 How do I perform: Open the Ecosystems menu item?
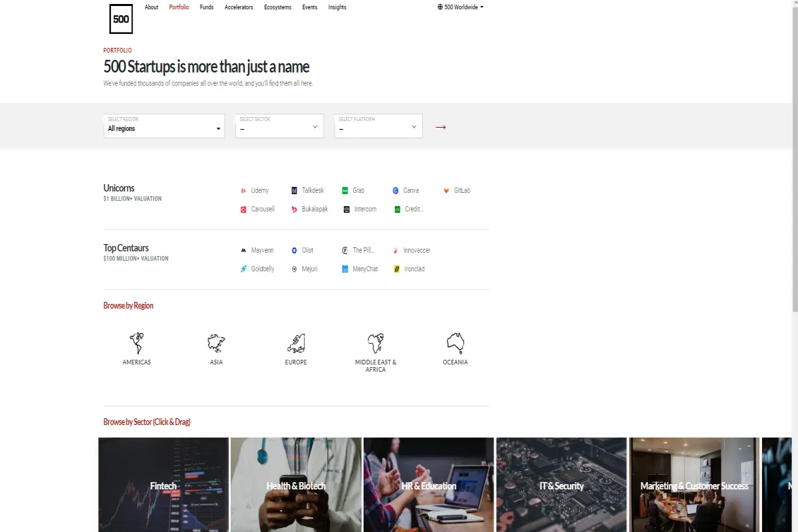277,7
